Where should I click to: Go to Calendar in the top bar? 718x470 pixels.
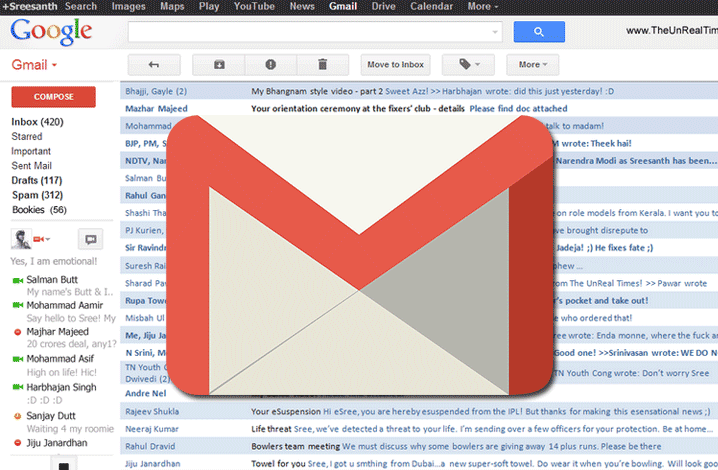431,6
